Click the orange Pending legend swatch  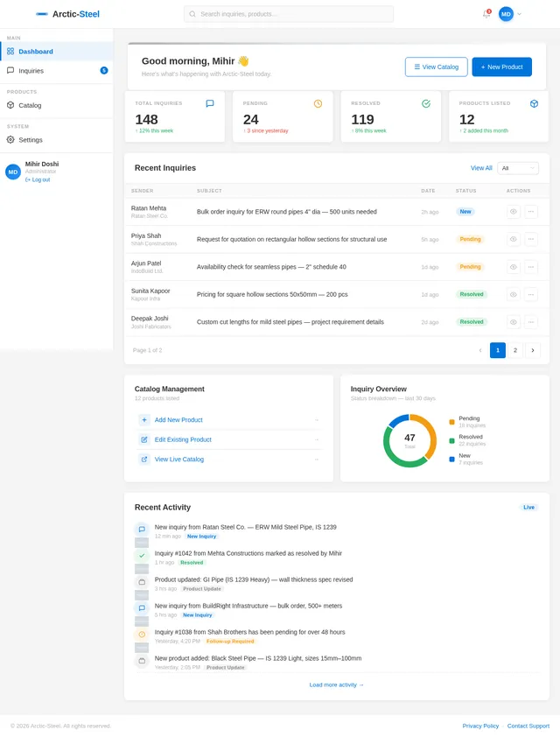pyautogui.click(x=452, y=422)
